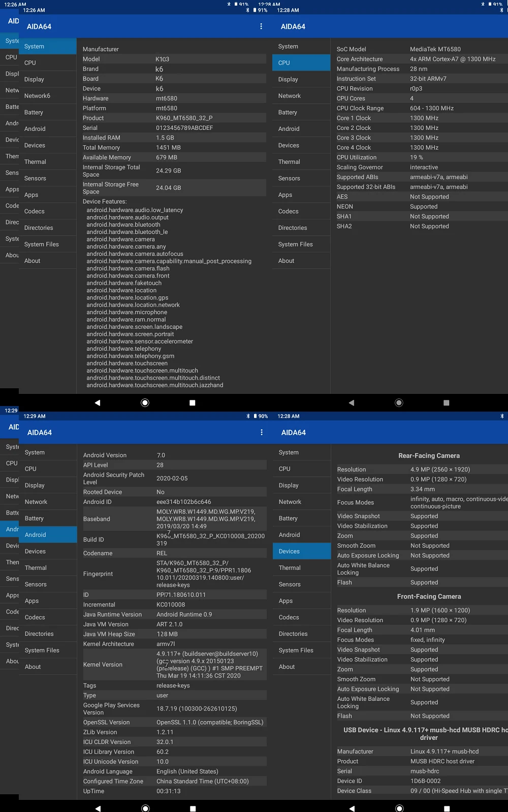508x812 pixels.
Task: Select highlighted Android item in bottom-left sidebar
Action: [x=48, y=535]
